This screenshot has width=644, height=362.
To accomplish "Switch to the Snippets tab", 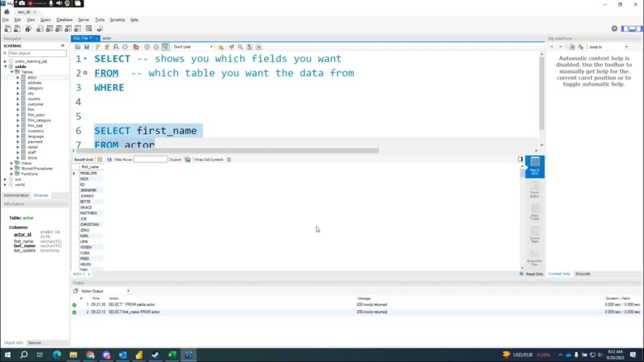I will pos(583,274).
